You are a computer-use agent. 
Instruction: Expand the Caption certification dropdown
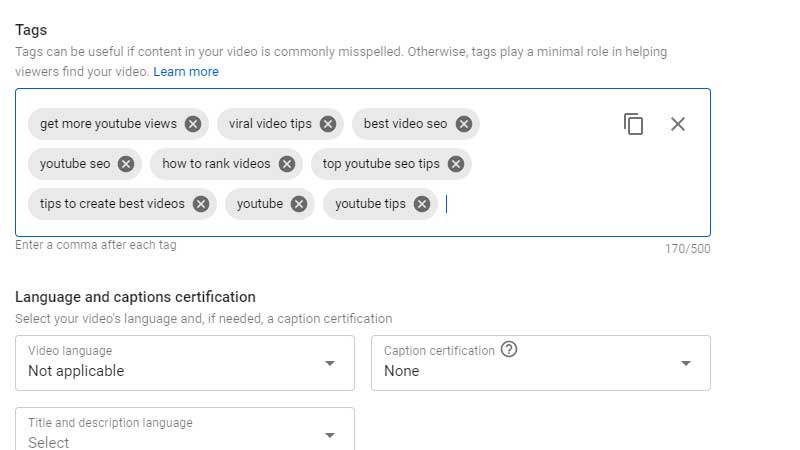click(541, 363)
